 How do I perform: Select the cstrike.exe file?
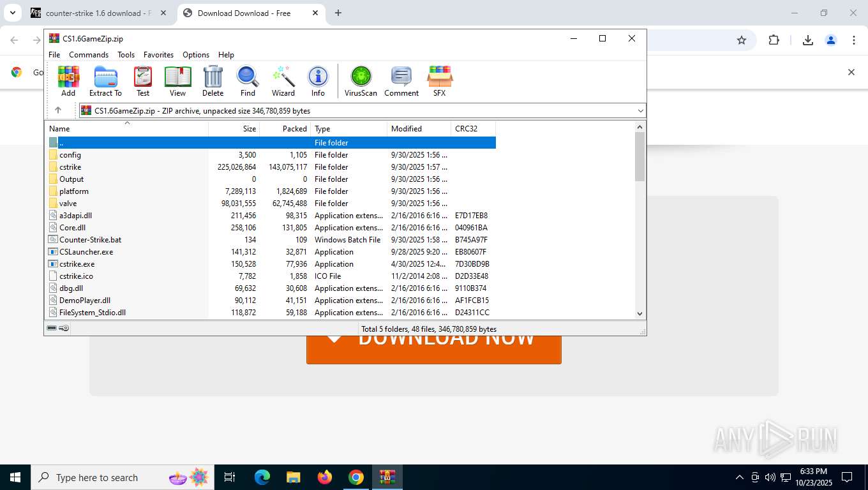click(x=271, y=264)
